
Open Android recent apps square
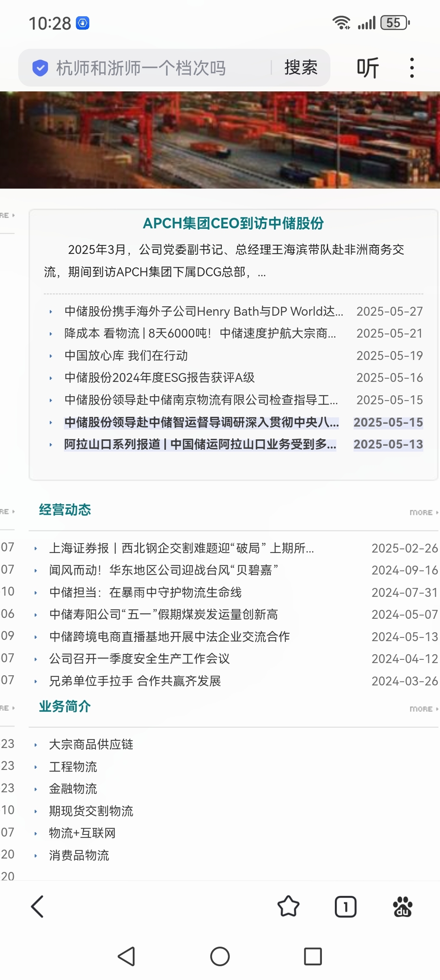pyautogui.click(x=313, y=956)
